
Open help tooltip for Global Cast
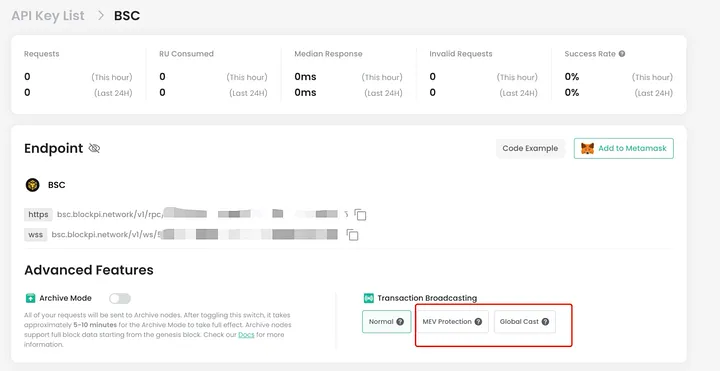pyautogui.click(x=545, y=322)
